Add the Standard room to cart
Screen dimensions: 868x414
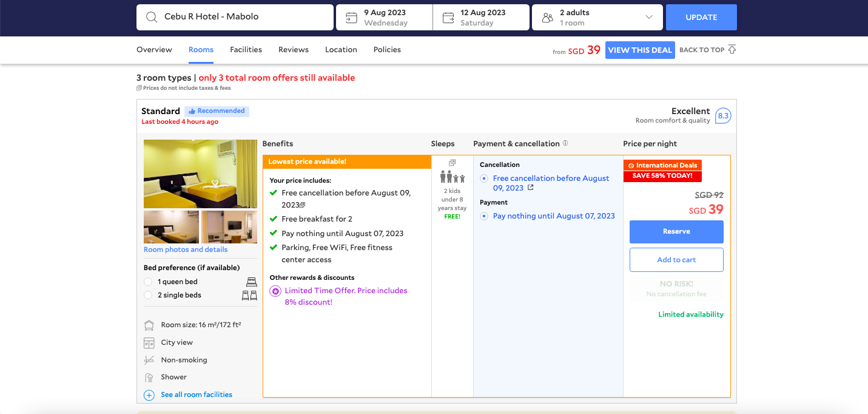click(x=676, y=260)
